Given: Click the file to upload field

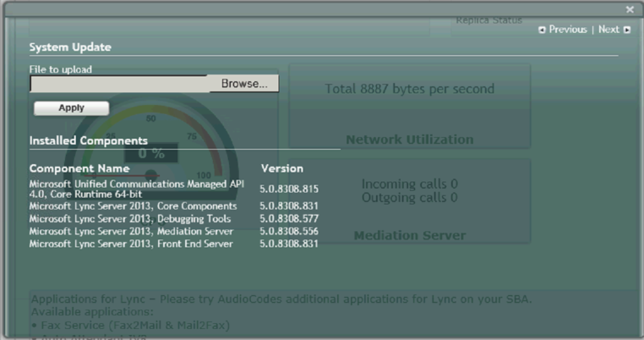Looking at the screenshot, I should (119, 84).
